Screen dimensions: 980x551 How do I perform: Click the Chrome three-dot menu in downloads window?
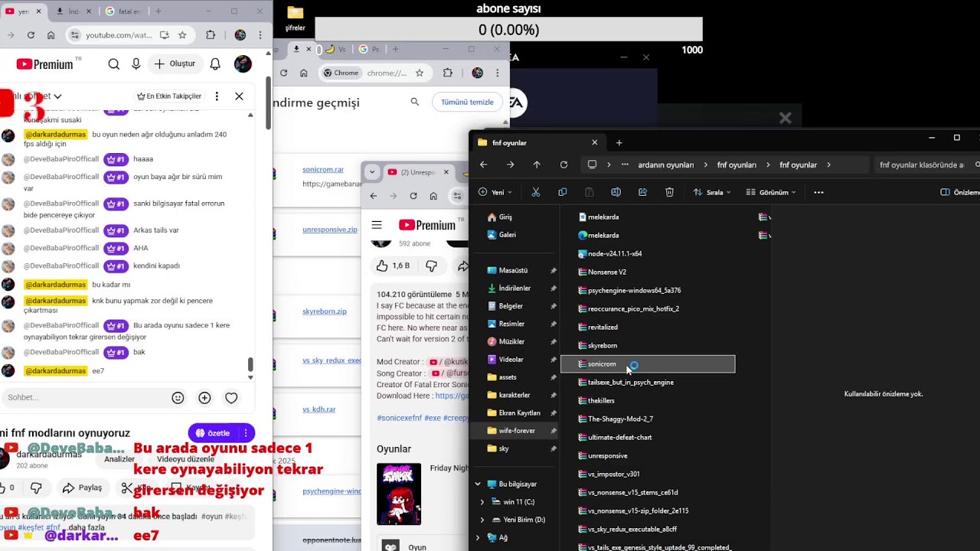click(x=499, y=73)
